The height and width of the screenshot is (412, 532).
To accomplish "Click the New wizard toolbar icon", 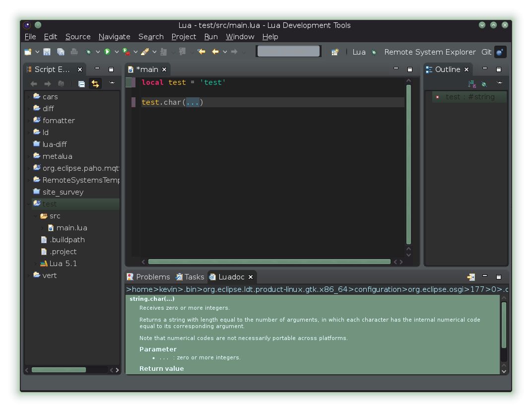I will coord(28,52).
